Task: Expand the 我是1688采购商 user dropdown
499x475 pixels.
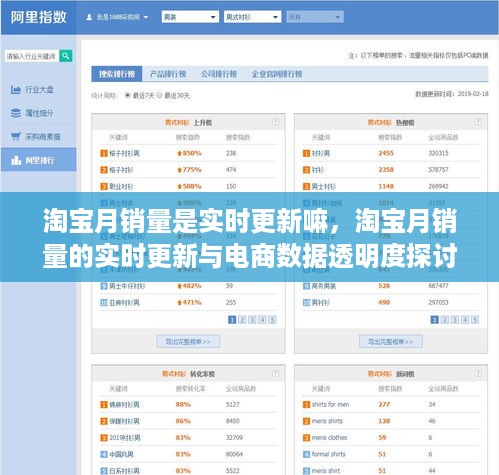Action: tap(117, 17)
